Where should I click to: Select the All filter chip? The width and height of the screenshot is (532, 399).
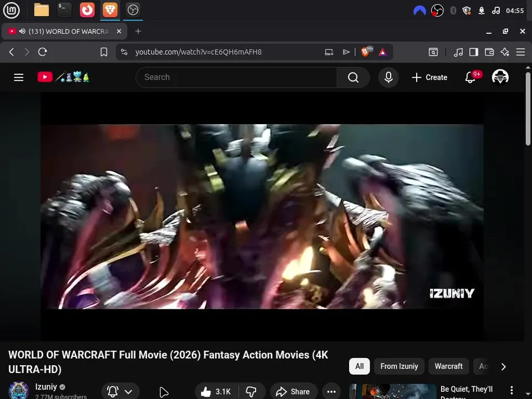(359, 366)
